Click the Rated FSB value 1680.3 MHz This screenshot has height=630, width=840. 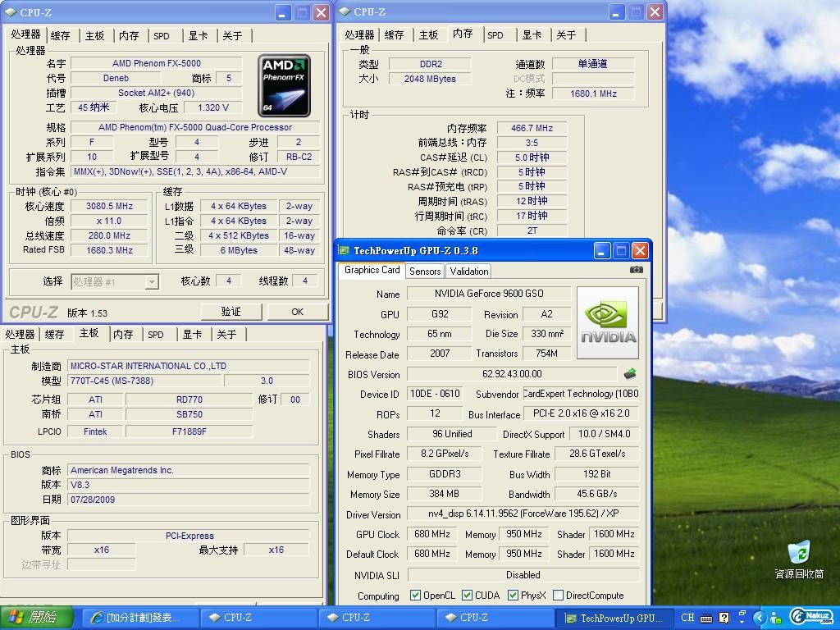[109, 250]
